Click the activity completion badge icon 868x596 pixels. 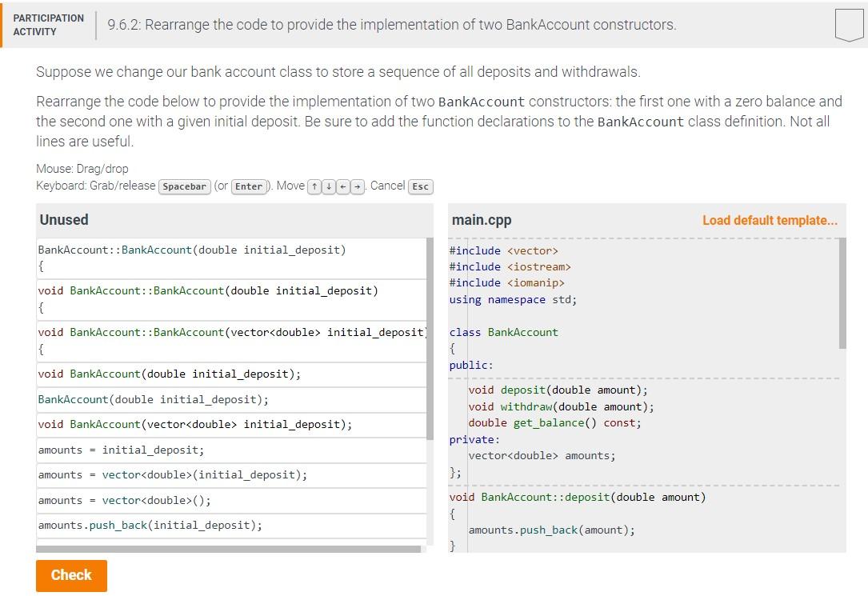[x=849, y=25]
